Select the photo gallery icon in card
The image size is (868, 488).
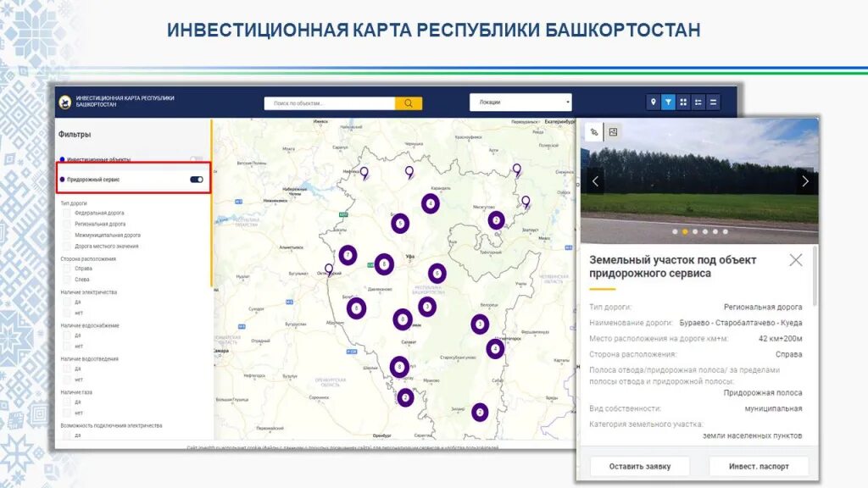coord(613,132)
